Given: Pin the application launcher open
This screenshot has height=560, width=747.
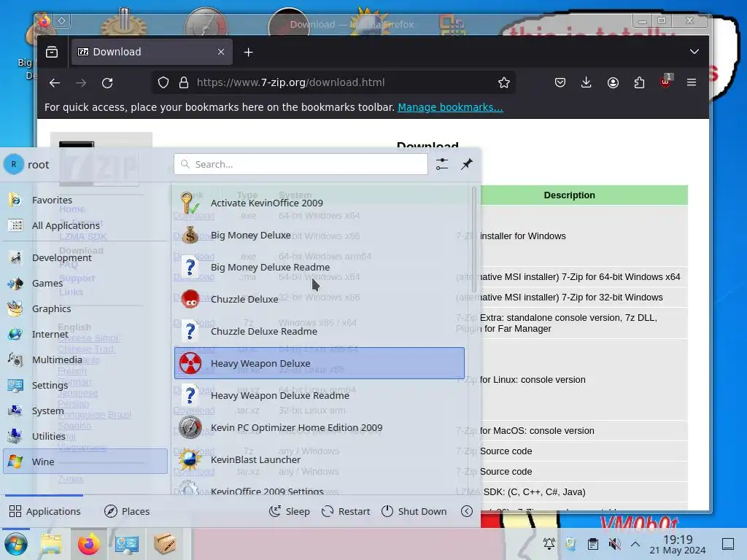Looking at the screenshot, I should tap(467, 164).
